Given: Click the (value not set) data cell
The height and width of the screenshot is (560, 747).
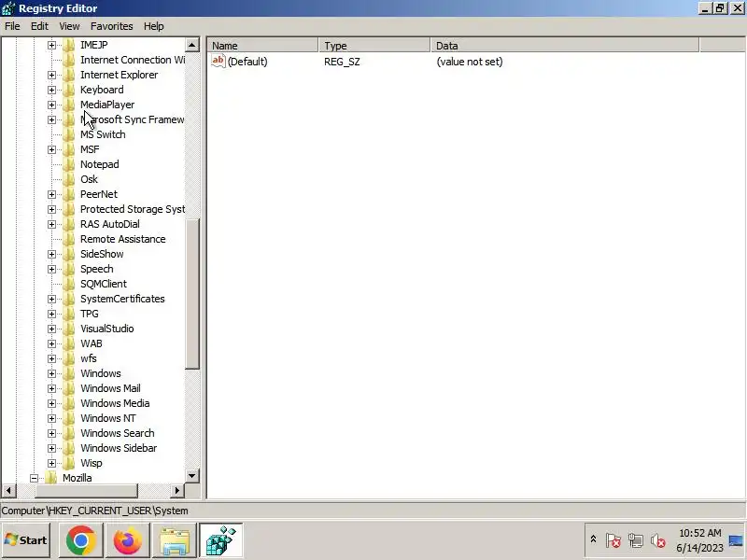Looking at the screenshot, I should pyautogui.click(x=470, y=62).
